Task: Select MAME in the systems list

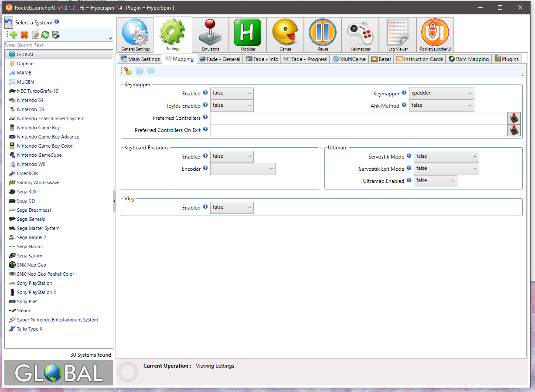Action: point(59,73)
